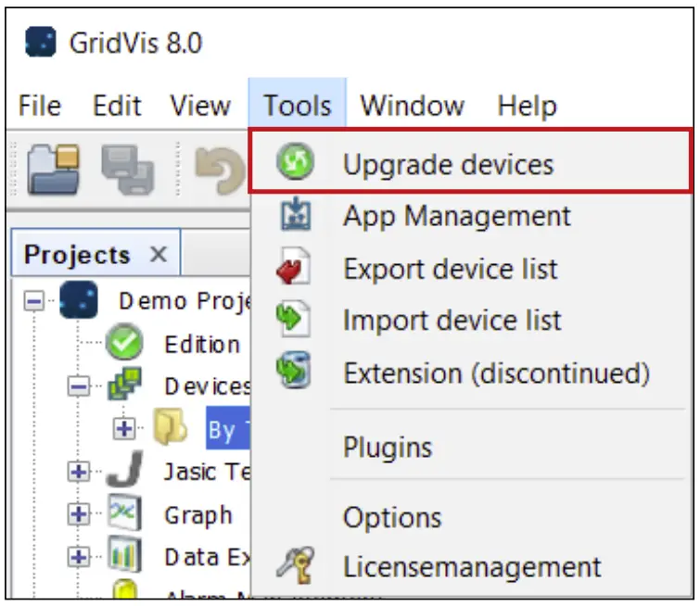Close the Projects tab

pyautogui.click(x=158, y=255)
